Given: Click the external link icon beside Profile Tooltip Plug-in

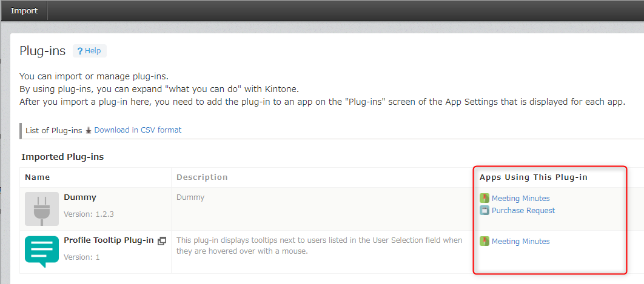Looking at the screenshot, I should pos(162,241).
